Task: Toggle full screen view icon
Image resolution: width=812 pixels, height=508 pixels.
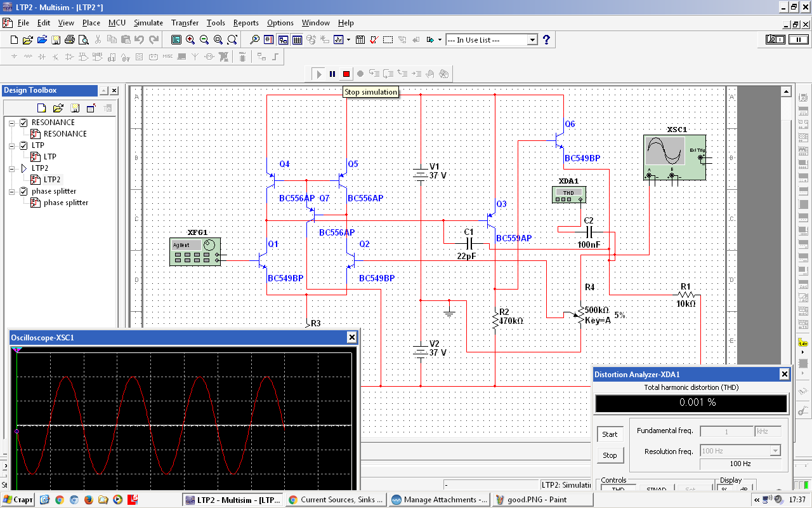Action: (x=176, y=39)
